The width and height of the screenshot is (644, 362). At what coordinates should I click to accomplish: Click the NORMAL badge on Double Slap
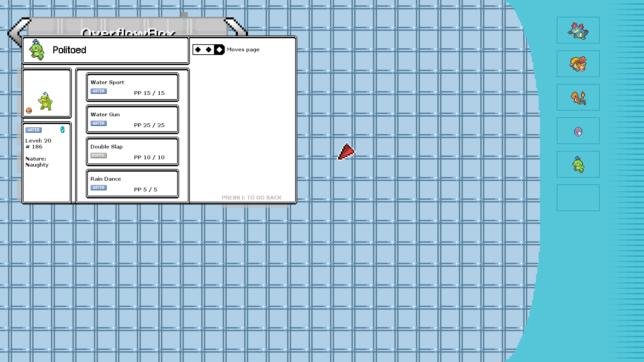click(99, 156)
